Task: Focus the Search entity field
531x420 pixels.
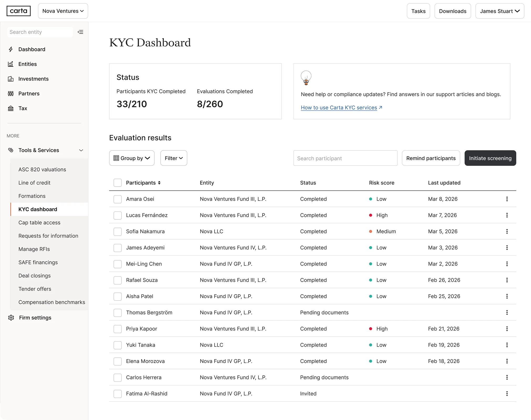Action: click(40, 32)
